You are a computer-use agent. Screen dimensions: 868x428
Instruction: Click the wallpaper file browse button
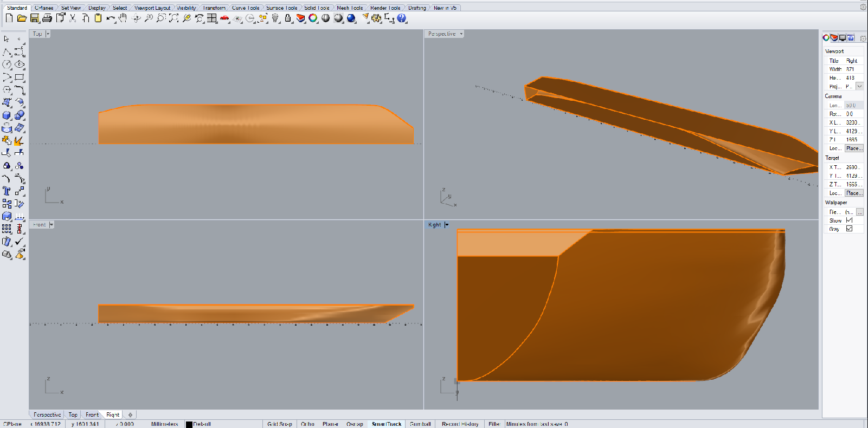(859, 212)
